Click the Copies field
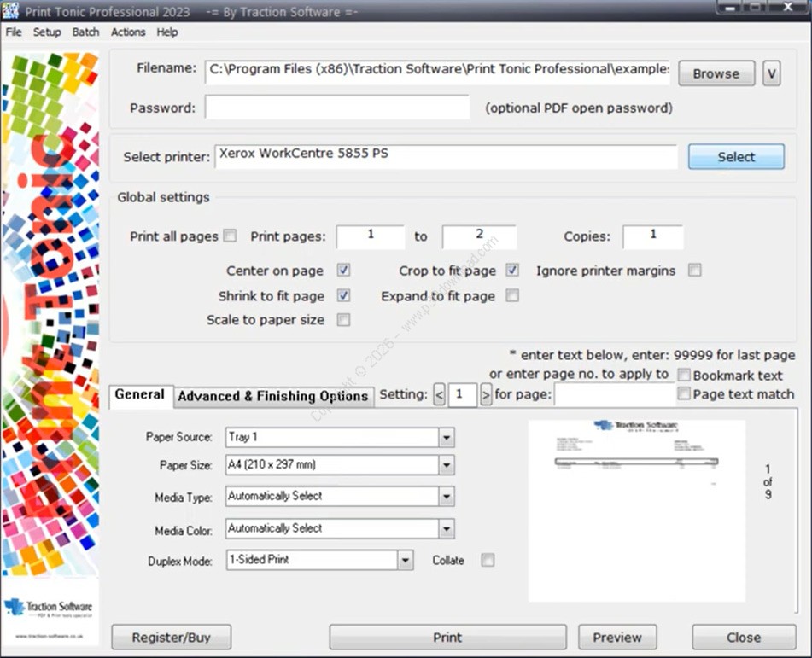 tap(653, 236)
